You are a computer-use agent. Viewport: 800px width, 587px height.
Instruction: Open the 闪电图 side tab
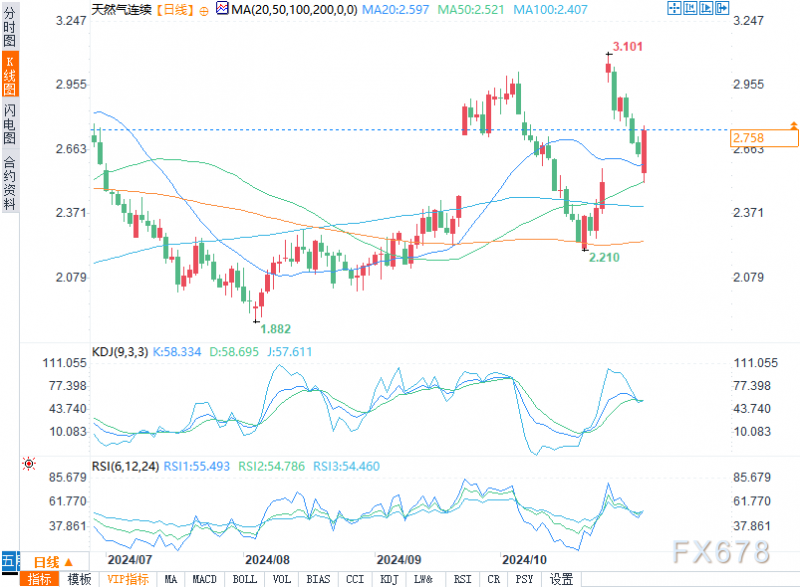10,124
